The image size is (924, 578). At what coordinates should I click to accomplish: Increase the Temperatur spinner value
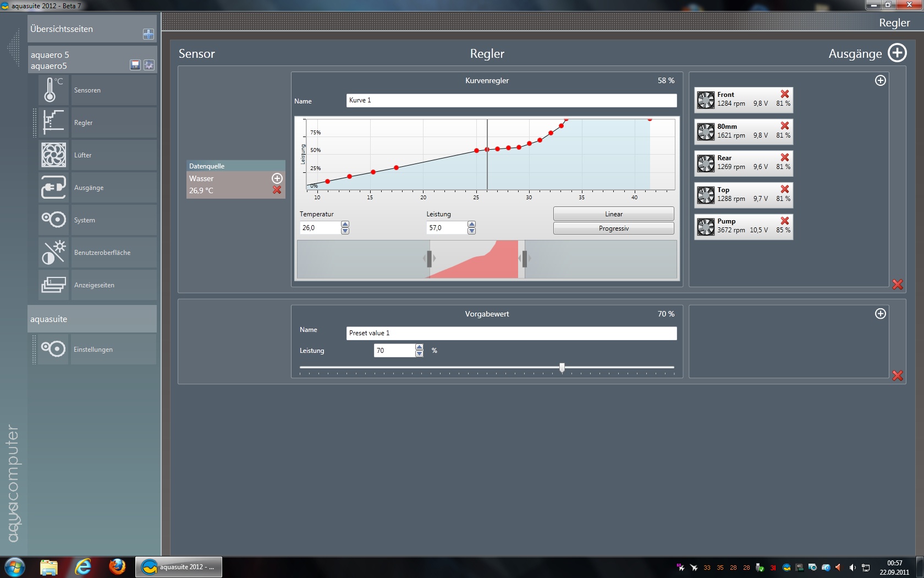[345, 224]
